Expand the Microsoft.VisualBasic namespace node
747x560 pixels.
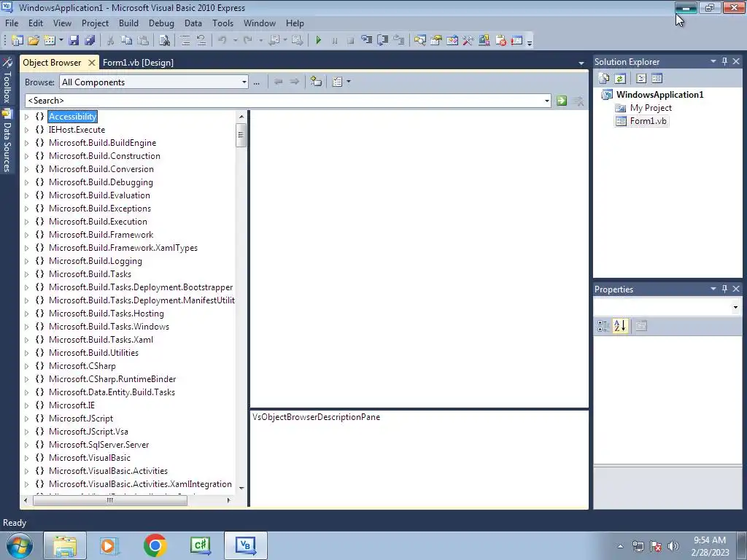pos(27,458)
